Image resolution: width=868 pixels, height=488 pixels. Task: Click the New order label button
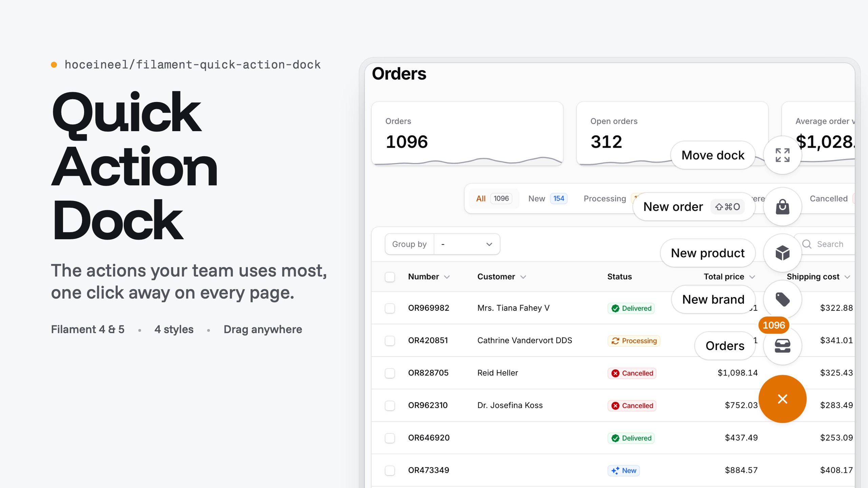[x=694, y=206]
